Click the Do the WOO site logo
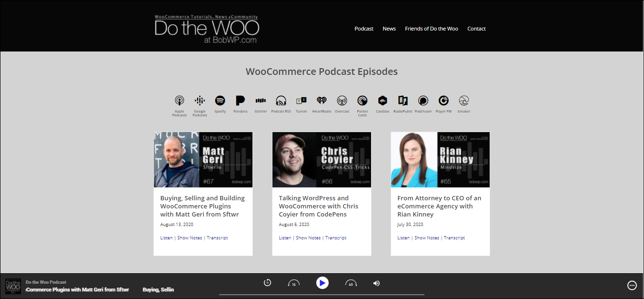The height and width of the screenshot is (299, 644). [207, 29]
